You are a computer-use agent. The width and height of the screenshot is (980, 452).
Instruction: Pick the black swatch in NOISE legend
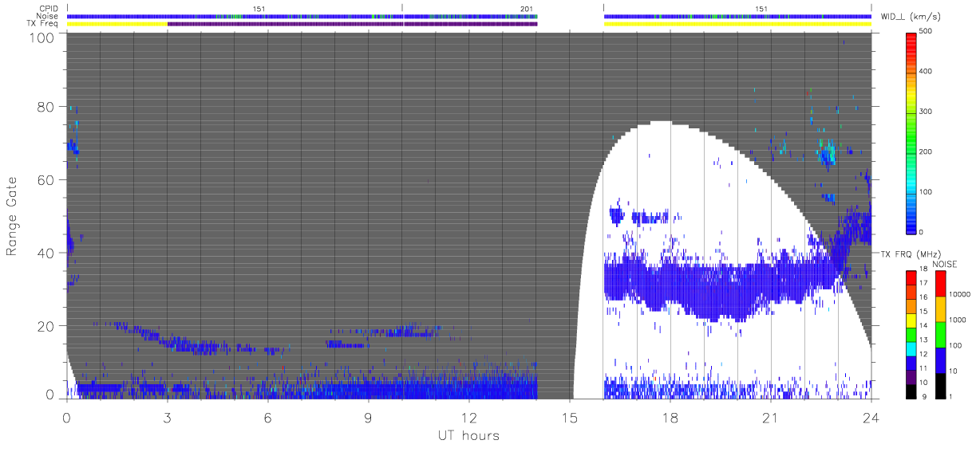click(x=940, y=385)
